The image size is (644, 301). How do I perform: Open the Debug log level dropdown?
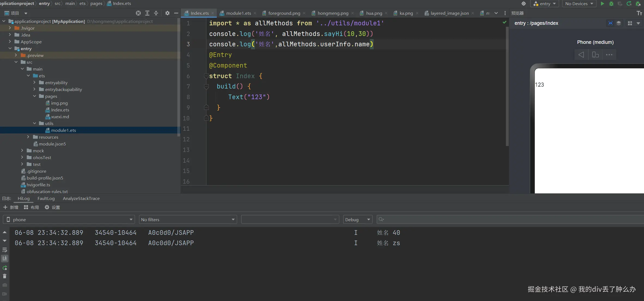point(358,220)
